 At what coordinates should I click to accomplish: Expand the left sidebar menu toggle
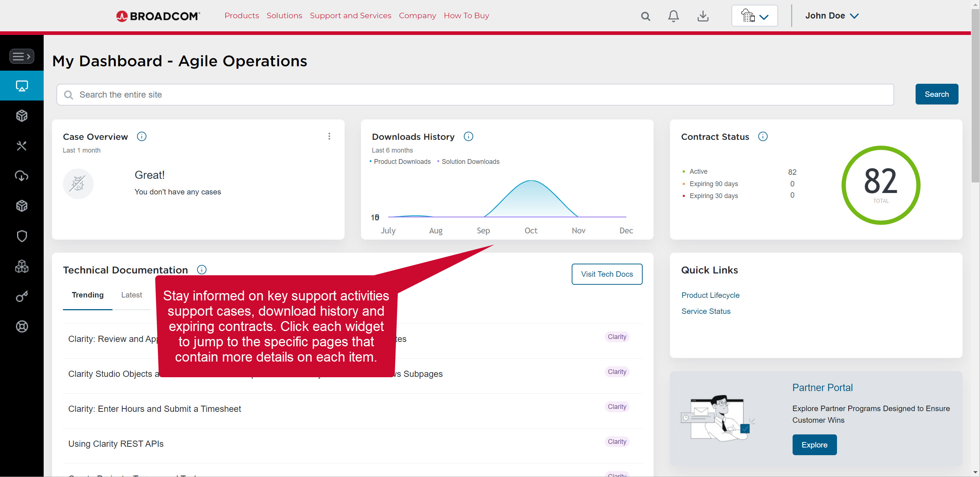(x=22, y=56)
